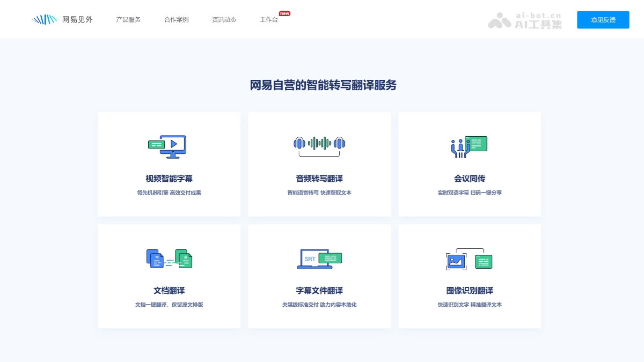
Task: Switch to the 资讯动态 section
Action: click(x=223, y=19)
